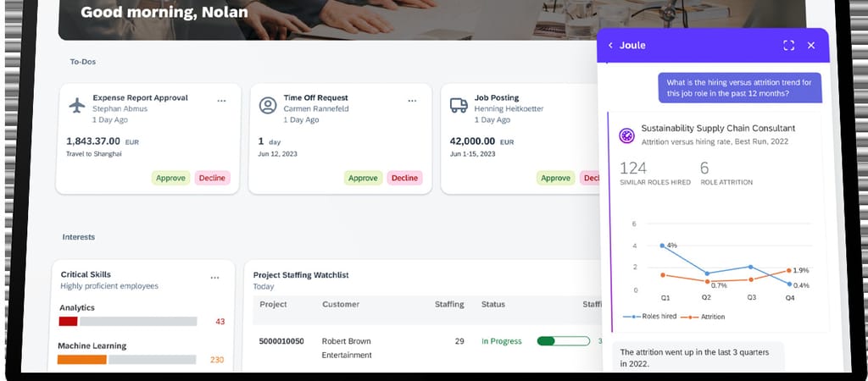The height and width of the screenshot is (381, 868).
Task: Open Critical Skills card overflow menu
Action: click(x=214, y=278)
